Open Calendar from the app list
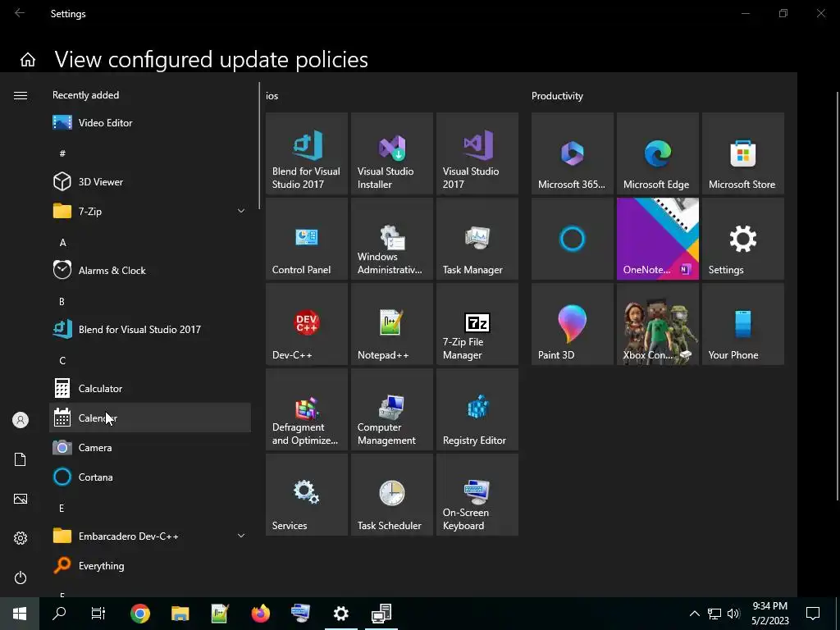Image resolution: width=840 pixels, height=630 pixels. [150, 418]
